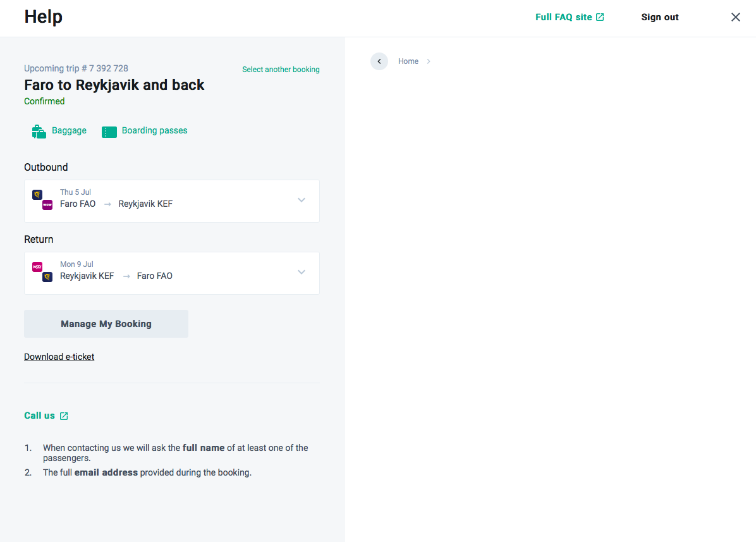Select another booking via the green link
Image resolution: width=756 pixels, height=542 pixels.
coord(281,70)
